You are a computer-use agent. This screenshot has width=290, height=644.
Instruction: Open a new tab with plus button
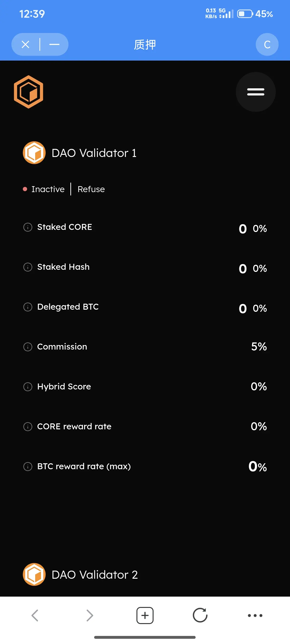click(145, 615)
